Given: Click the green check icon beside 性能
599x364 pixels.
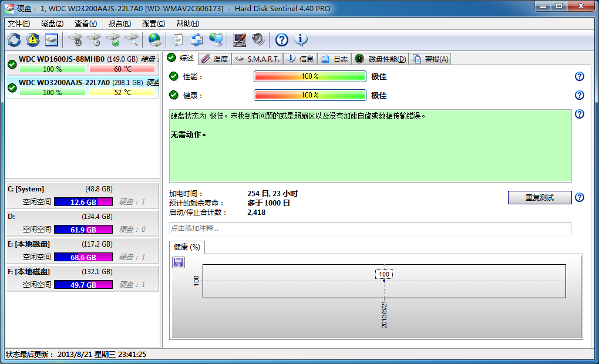Looking at the screenshot, I should 174,76.
